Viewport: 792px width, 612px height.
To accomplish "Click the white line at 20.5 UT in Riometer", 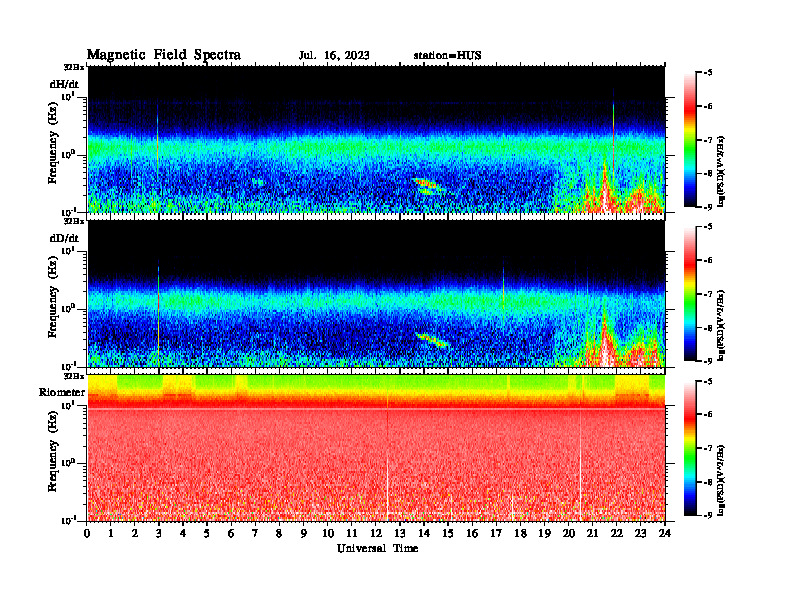I will point(580,465).
